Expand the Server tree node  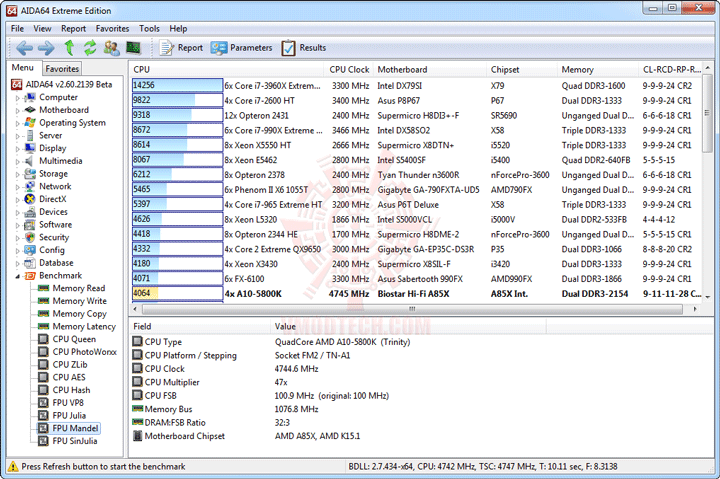point(17,136)
